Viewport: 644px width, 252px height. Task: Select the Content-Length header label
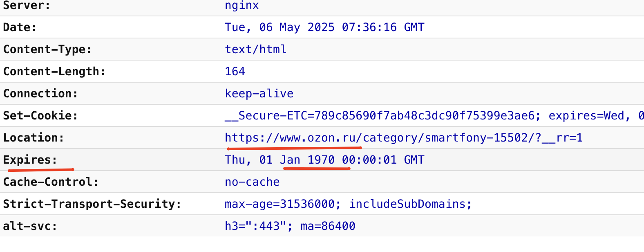point(54,72)
